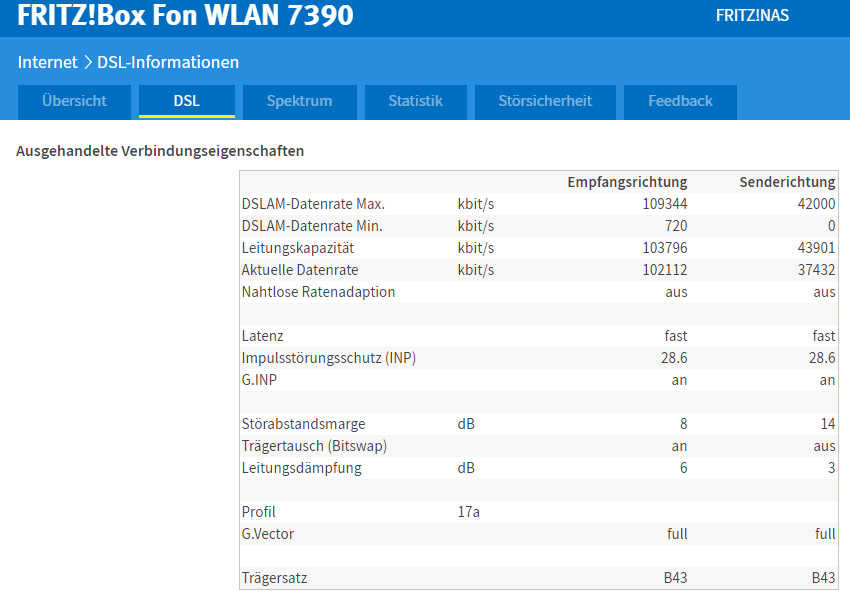This screenshot has width=850, height=599.
Task: Select the Senderichtung column header
Action: click(x=787, y=182)
